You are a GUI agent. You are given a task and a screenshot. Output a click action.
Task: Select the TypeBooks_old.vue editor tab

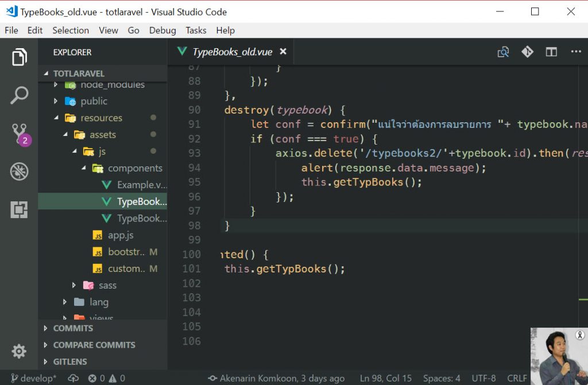click(x=231, y=52)
